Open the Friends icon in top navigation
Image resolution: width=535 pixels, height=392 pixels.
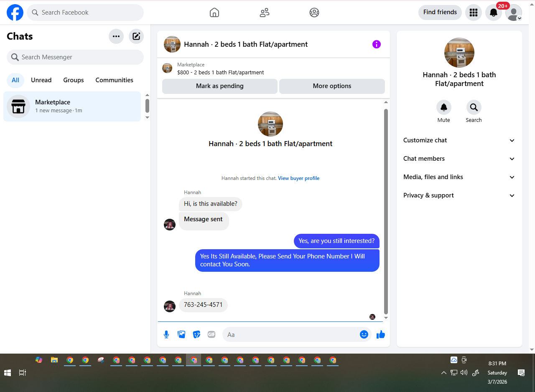point(265,13)
